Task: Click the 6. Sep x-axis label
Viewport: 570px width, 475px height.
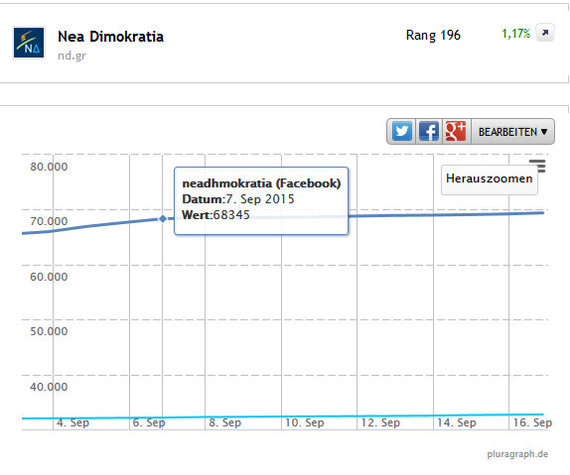Action: point(149,423)
